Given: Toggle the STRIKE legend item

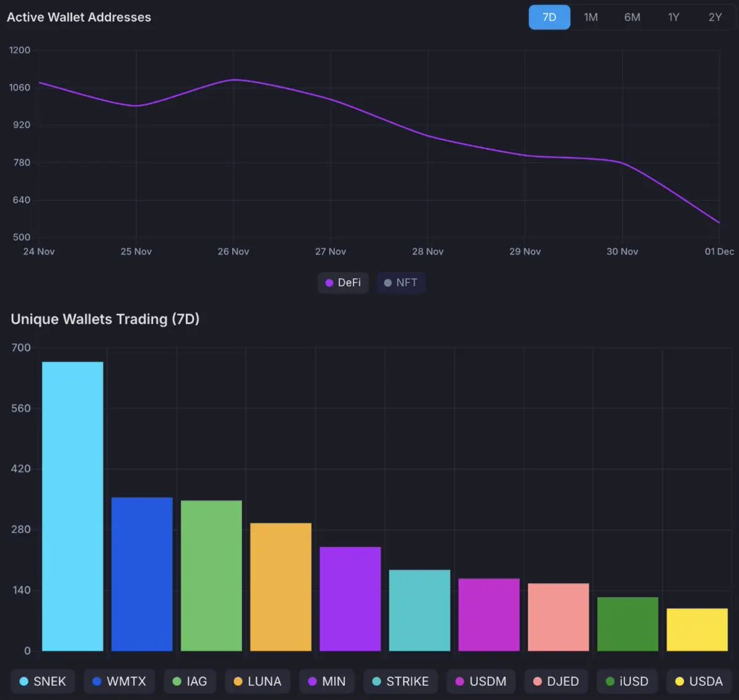Looking at the screenshot, I should coord(400,681).
